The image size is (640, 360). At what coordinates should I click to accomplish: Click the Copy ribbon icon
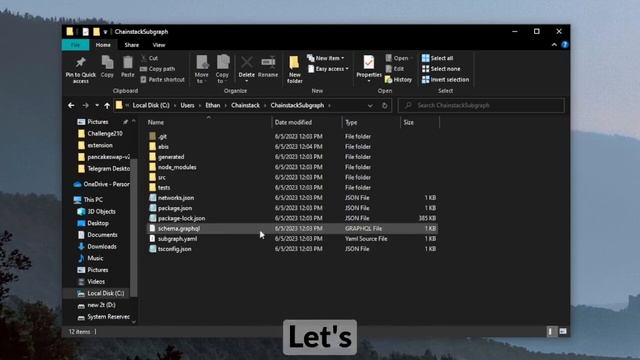pos(107,67)
